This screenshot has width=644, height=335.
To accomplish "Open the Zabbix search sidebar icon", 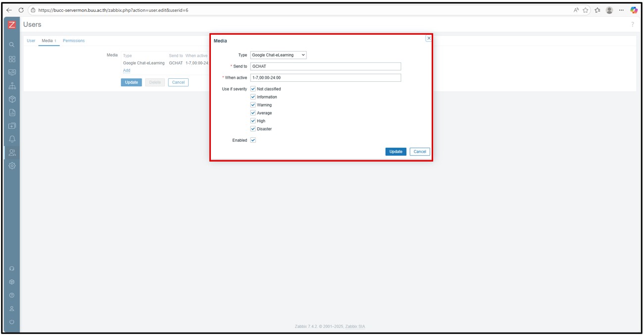I will click(12, 45).
